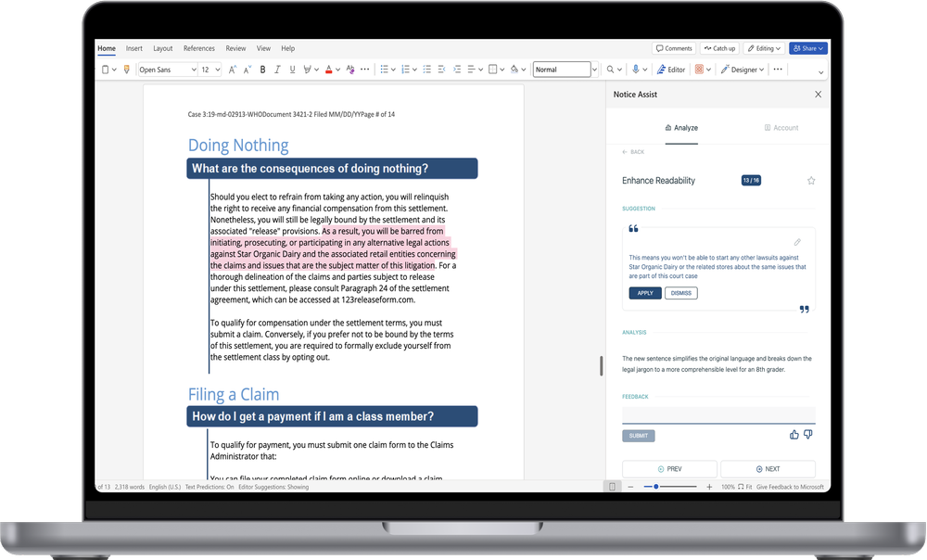Open the View tab
Viewport: 927px width, 560px height.
pos(263,48)
